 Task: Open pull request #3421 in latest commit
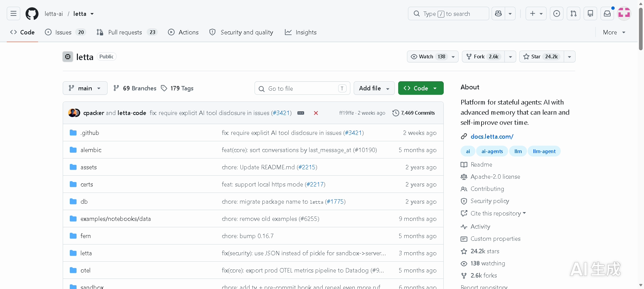tap(281, 113)
